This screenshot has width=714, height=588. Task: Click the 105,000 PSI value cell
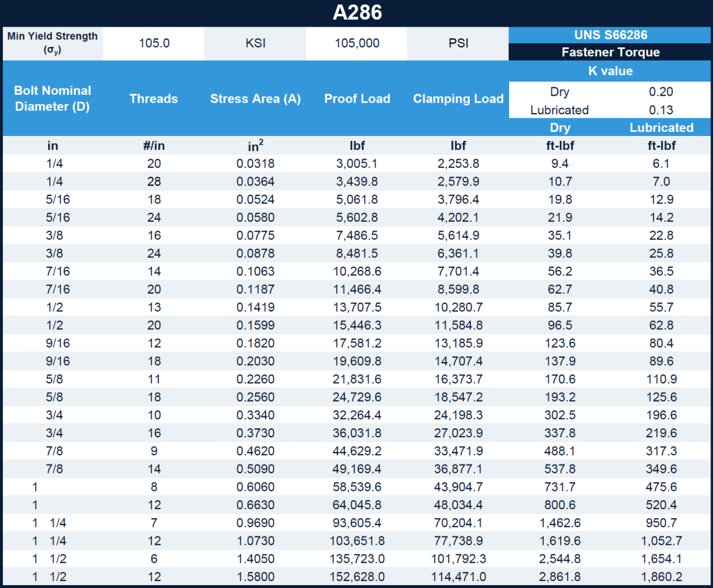[357, 43]
